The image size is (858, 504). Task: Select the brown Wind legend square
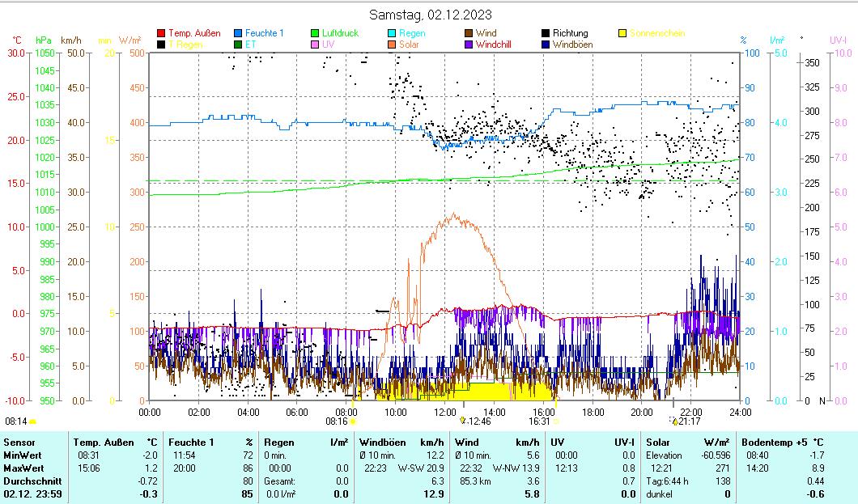pyautogui.click(x=469, y=33)
